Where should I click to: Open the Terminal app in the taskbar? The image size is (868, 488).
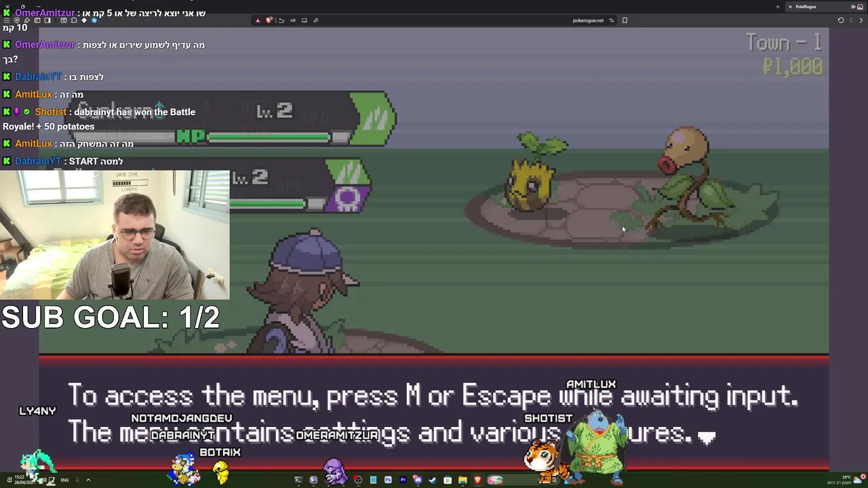[x=298, y=480]
